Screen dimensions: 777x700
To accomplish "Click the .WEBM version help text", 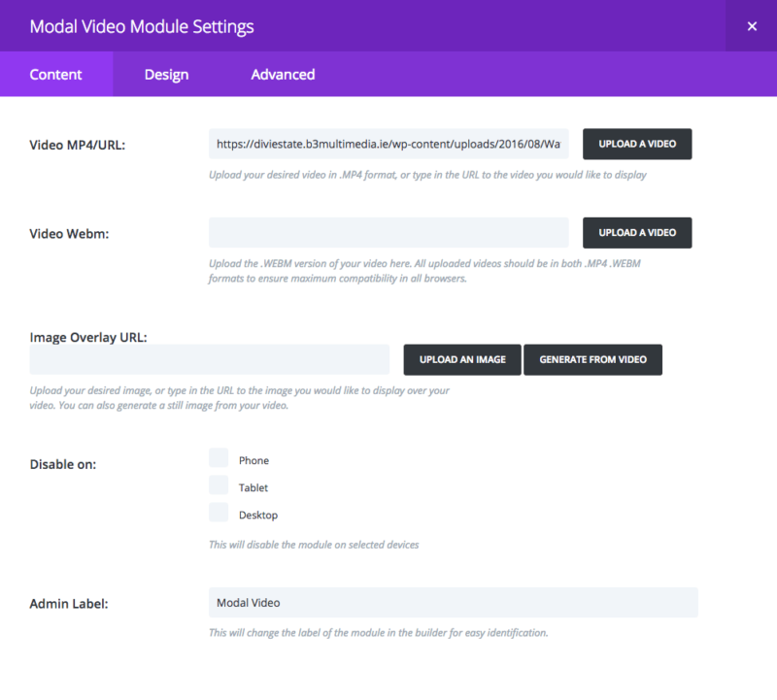I will pos(424,271).
